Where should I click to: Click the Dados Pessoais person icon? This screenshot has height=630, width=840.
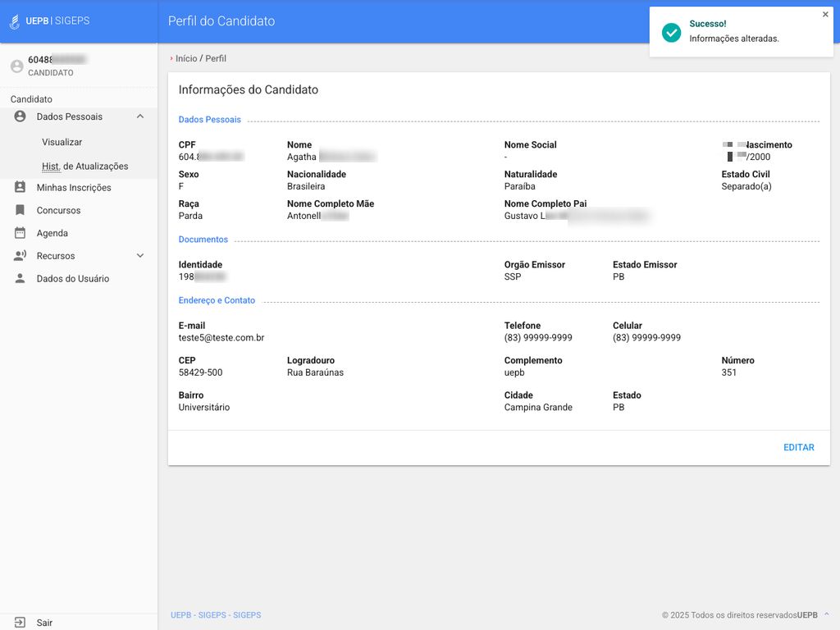click(x=20, y=116)
